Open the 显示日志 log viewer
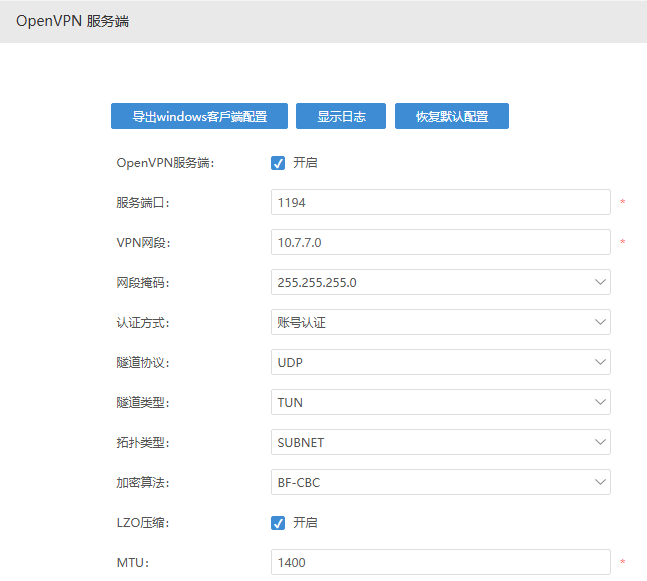The height and width of the screenshot is (581, 647). 341,116
